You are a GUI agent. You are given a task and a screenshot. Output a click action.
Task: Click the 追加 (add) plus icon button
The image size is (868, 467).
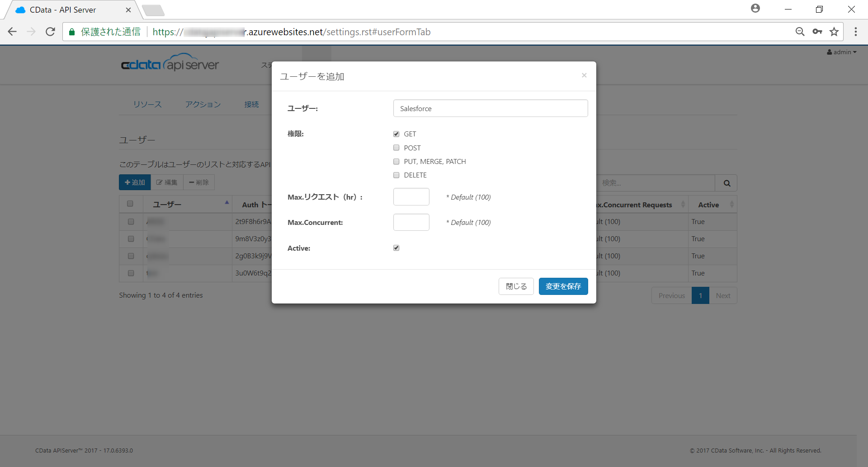click(134, 182)
